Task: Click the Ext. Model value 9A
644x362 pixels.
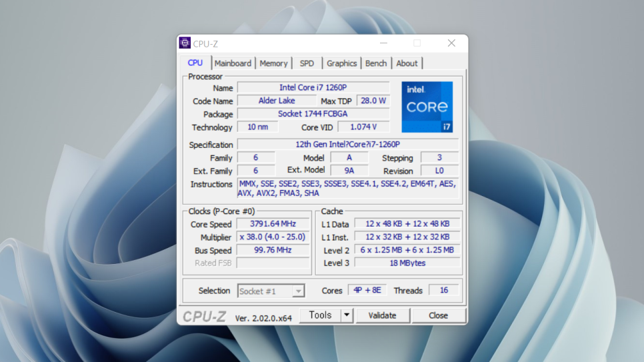Action: click(x=349, y=171)
